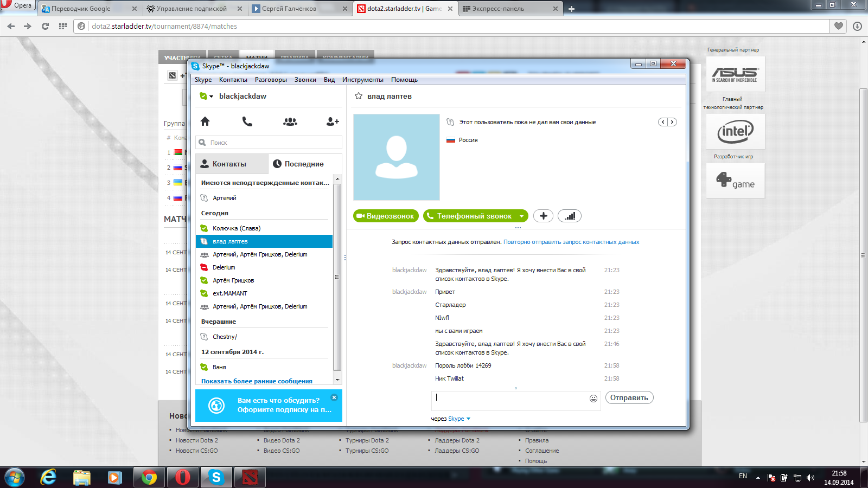868x488 pixels.
Task: Open Dota 2 from taskbar
Action: pos(250,477)
